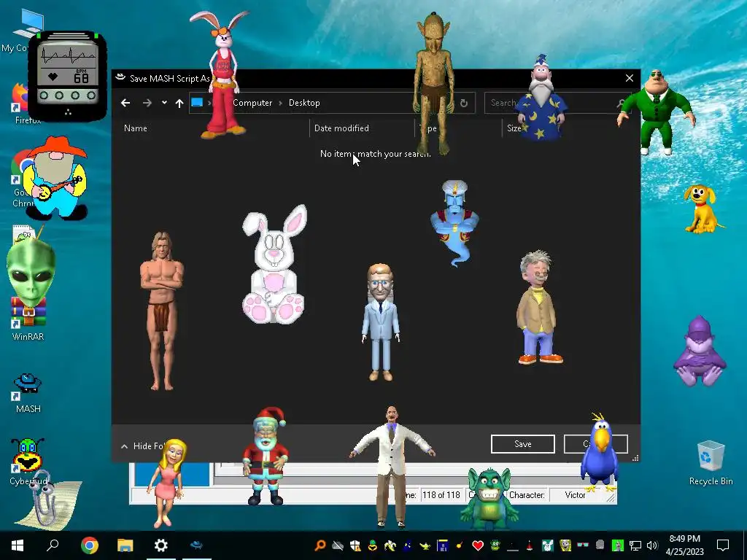Open the network status tray icon
Screen dimensions: 747x560
[635, 545]
